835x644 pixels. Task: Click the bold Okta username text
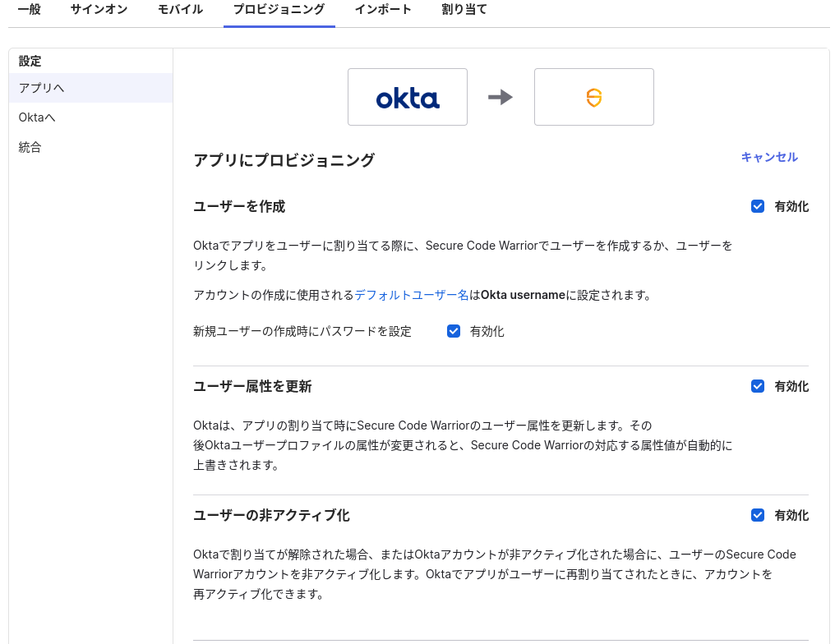(x=523, y=295)
